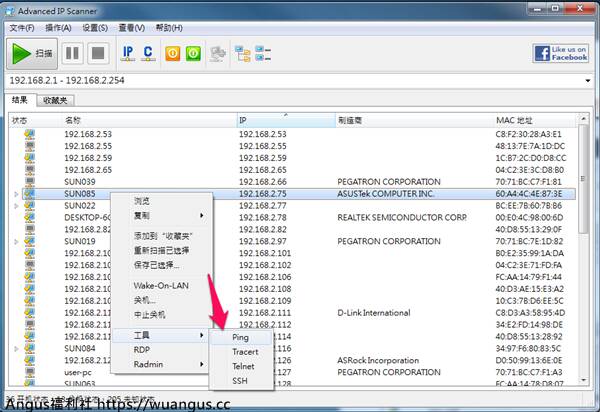Choose 关机... menu entry
The height and width of the screenshot is (412, 600).
click(161, 300)
